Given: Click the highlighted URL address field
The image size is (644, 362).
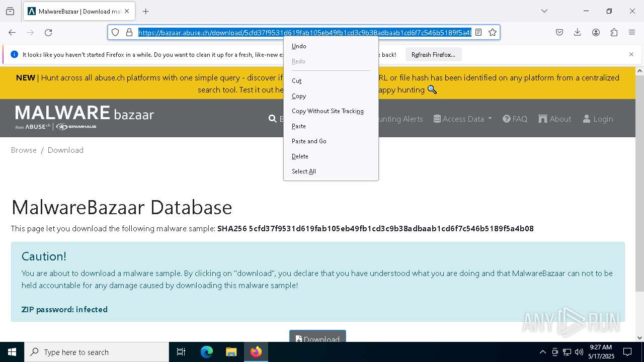Looking at the screenshot, I should (x=305, y=32).
